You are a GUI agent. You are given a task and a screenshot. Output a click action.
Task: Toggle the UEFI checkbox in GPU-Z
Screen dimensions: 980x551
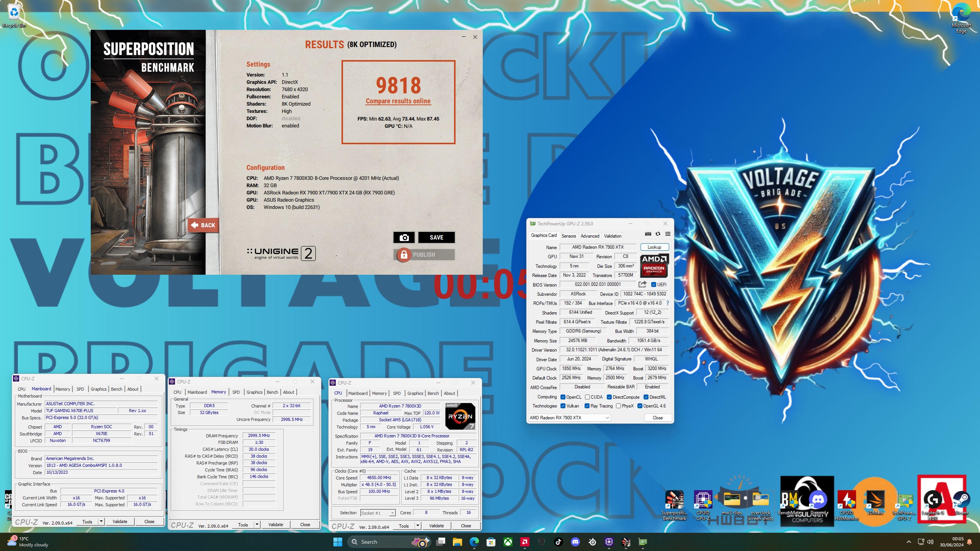pos(654,284)
